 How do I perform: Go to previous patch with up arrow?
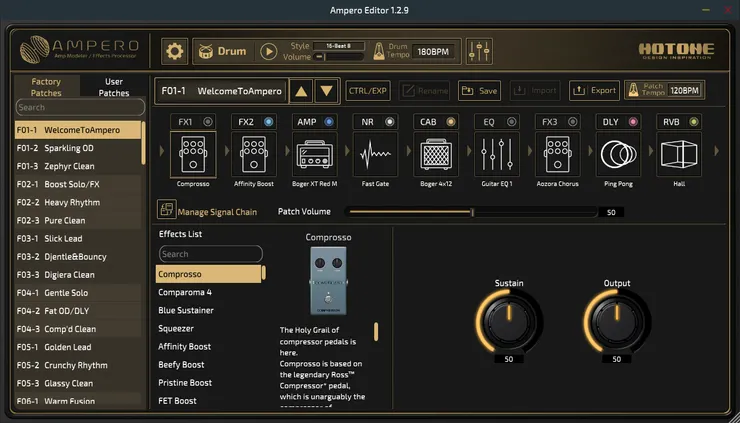tap(300, 91)
